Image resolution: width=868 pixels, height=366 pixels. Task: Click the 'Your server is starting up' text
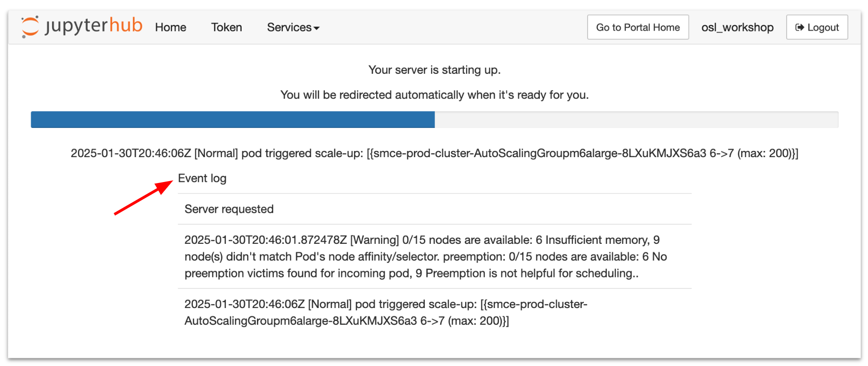click(x=434, y=70)
